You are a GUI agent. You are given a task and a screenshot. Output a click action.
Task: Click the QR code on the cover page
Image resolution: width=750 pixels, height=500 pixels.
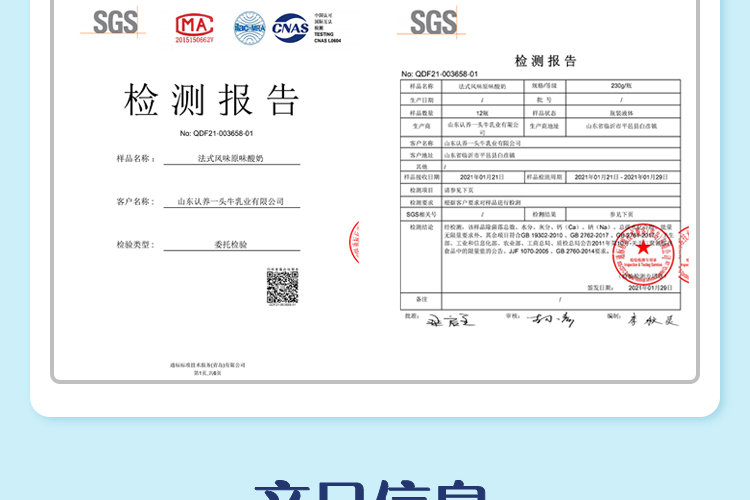pyautogui.click(x=282, y=286)
